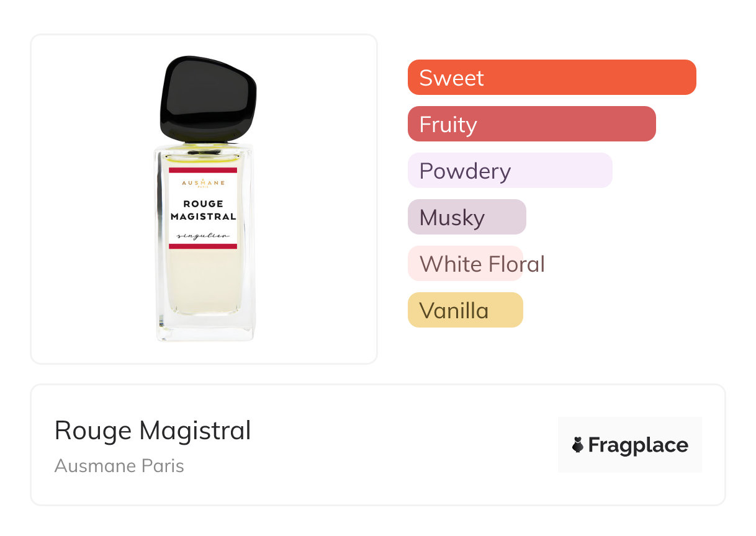
Task: Open the Rouge Magistral title link
Action: click(x=153, y=431)
